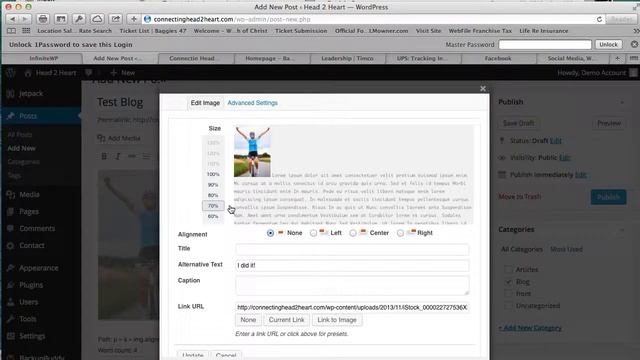Dismiss the 1Password unlock bar
Screen dimensions: 640x360
coord(634,44)
